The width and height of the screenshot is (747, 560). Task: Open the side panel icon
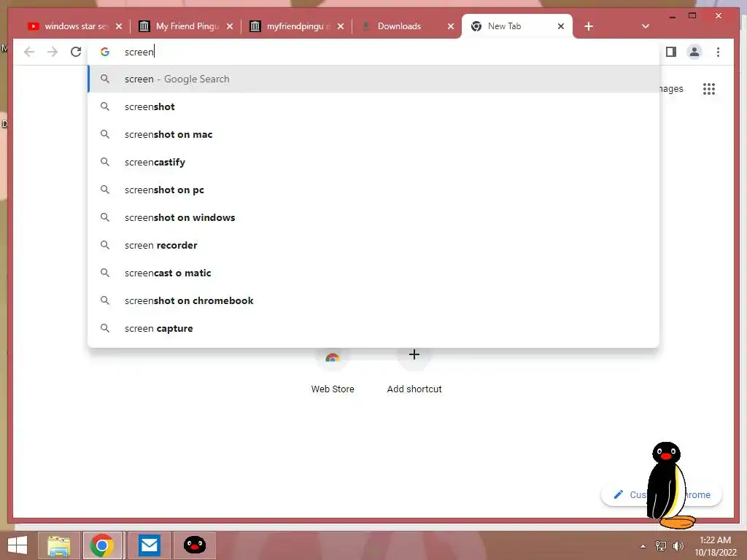[671, 52]
